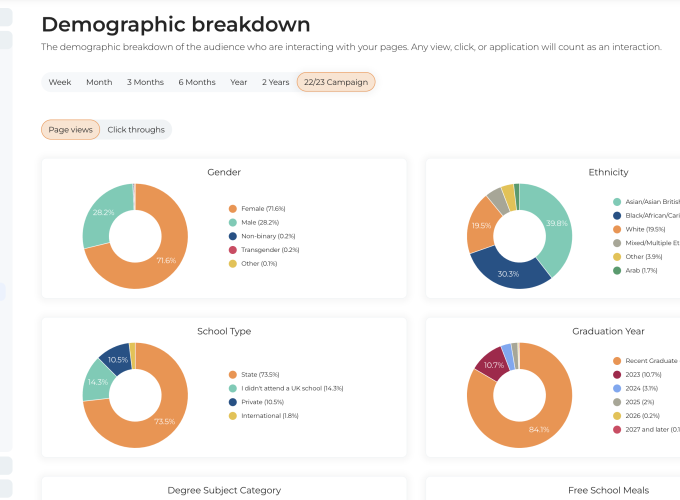
Task: Toggle Male legend entry in Gender chart
Action: point(254,222)
